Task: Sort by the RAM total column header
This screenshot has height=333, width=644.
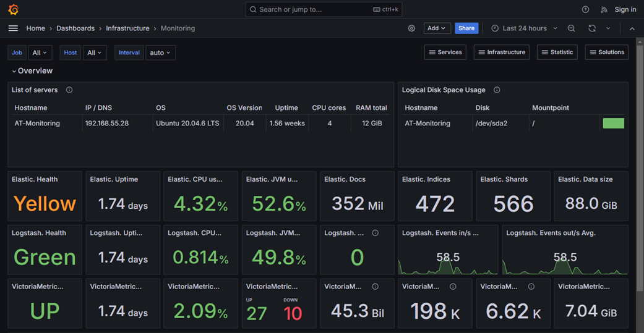Action: pos(371,108)
